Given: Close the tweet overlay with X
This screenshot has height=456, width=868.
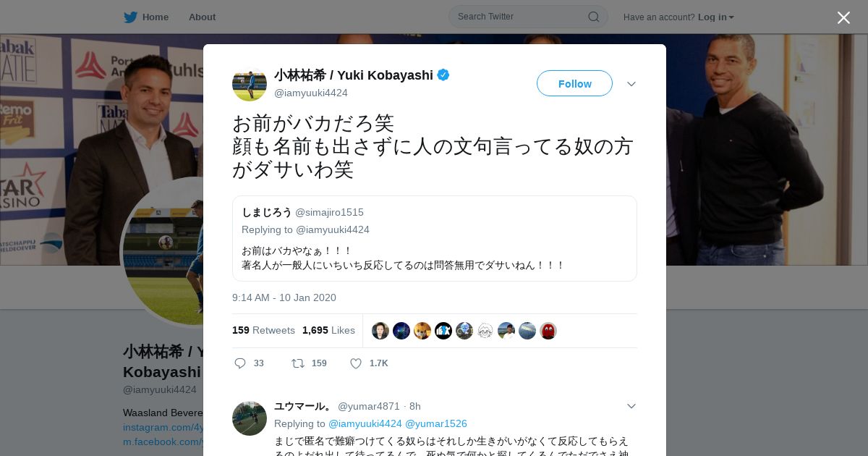Looking at the screenshot, I should coord(843,17).
